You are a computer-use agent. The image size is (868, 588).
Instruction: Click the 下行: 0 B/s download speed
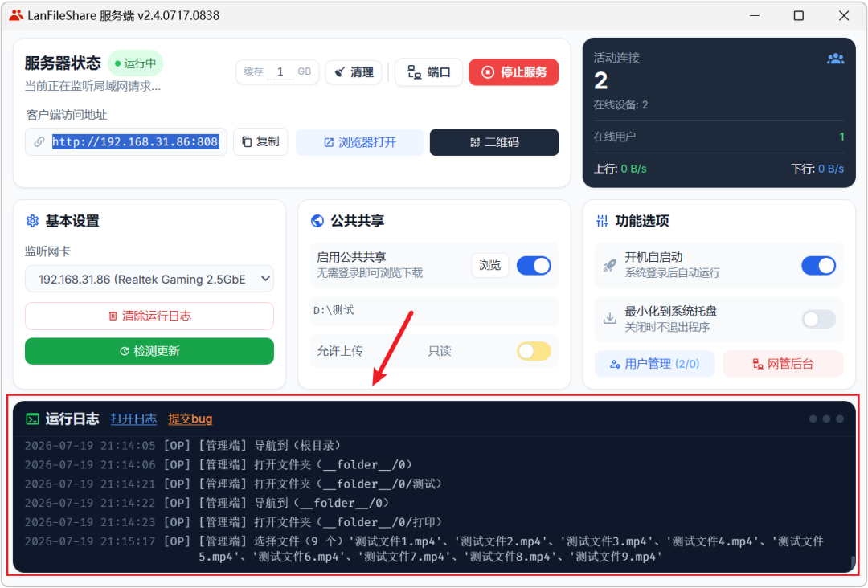tap(817, 169)
